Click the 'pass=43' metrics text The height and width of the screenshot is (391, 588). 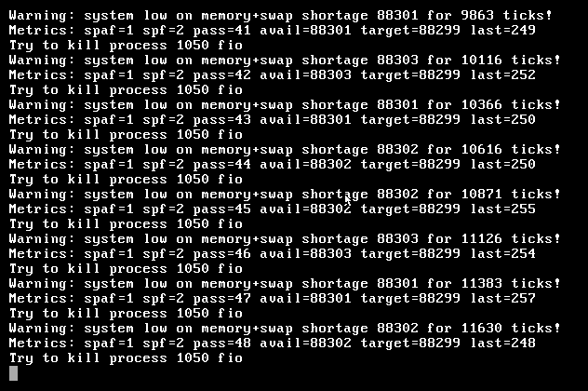(x=222, y=120)
